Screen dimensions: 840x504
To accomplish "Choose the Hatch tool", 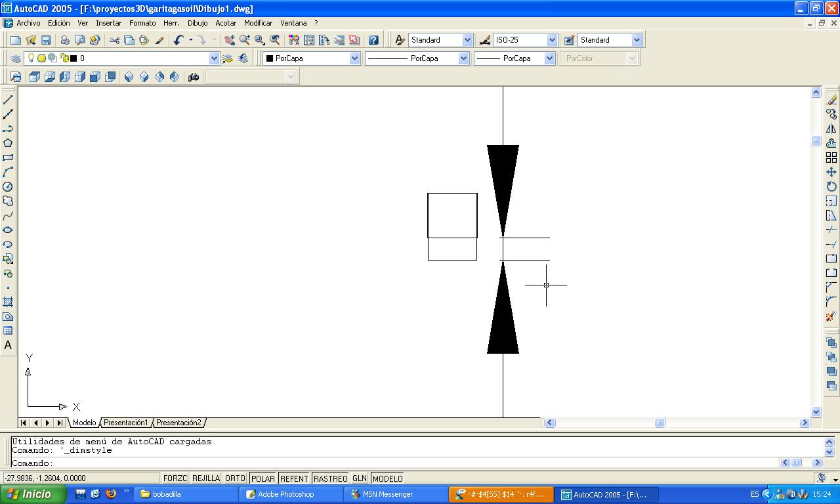I will [x=8, y=302].
